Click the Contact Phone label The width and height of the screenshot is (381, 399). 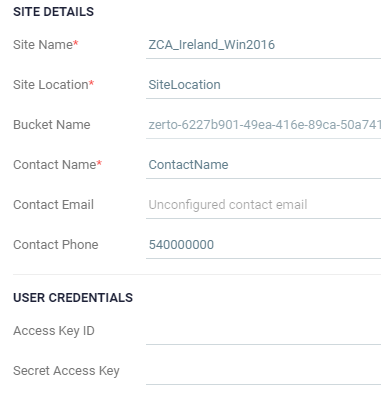pos(56,245)
